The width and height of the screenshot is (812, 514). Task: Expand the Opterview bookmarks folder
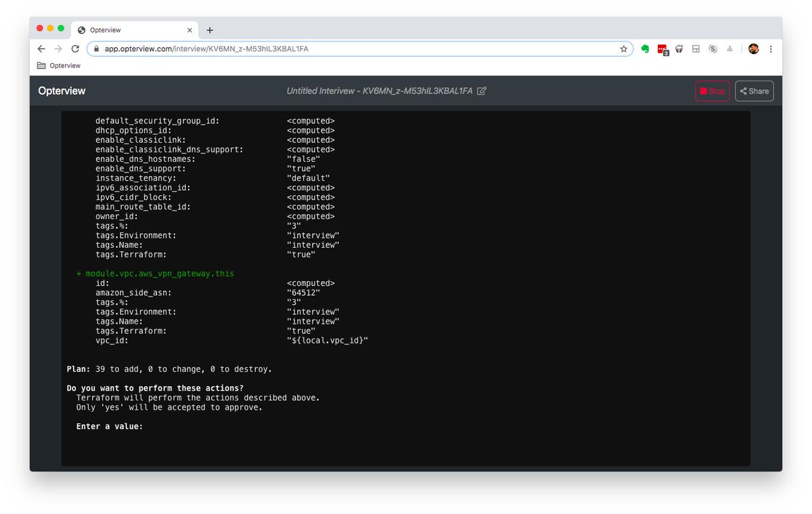click(58, 66)
